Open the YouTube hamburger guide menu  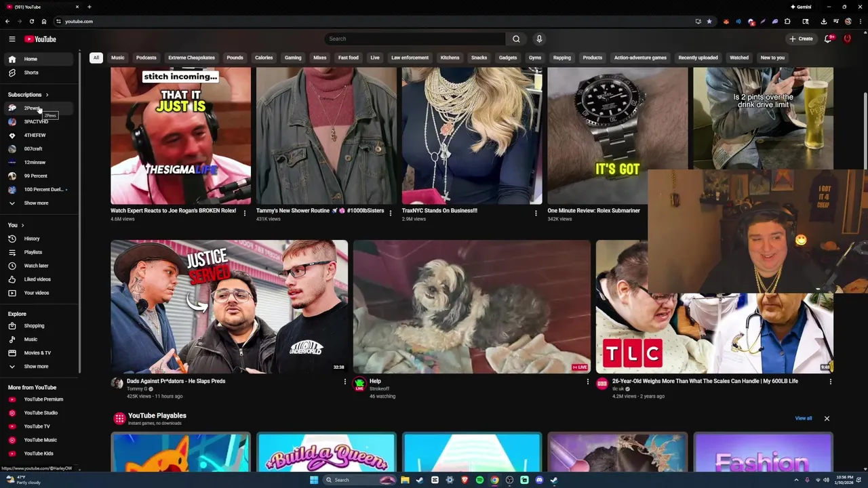tap(12, 39)
